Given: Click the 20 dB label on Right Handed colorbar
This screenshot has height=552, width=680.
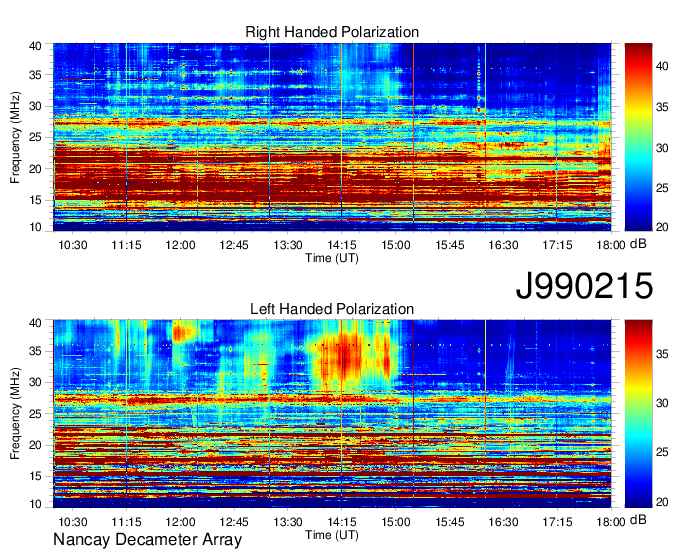Looking at the screenshot, I should coord(662,227).
